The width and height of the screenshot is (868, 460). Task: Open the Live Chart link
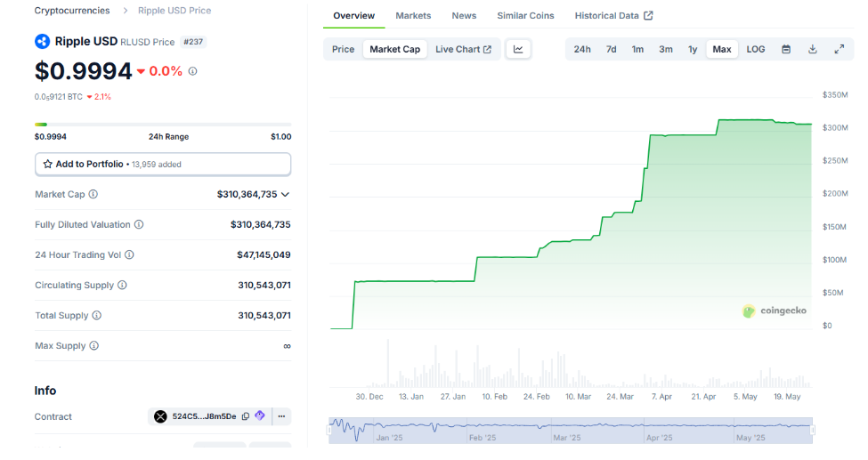[x=463, y=49]
